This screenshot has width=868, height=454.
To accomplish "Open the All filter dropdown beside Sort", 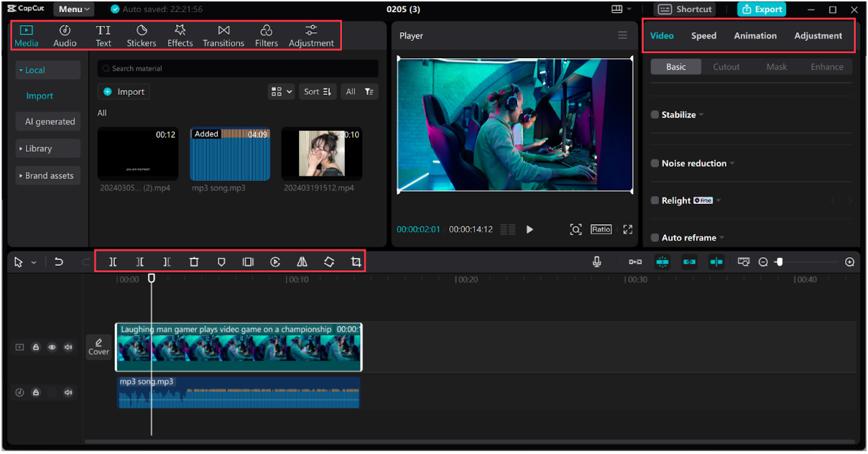I will (359, 91).
